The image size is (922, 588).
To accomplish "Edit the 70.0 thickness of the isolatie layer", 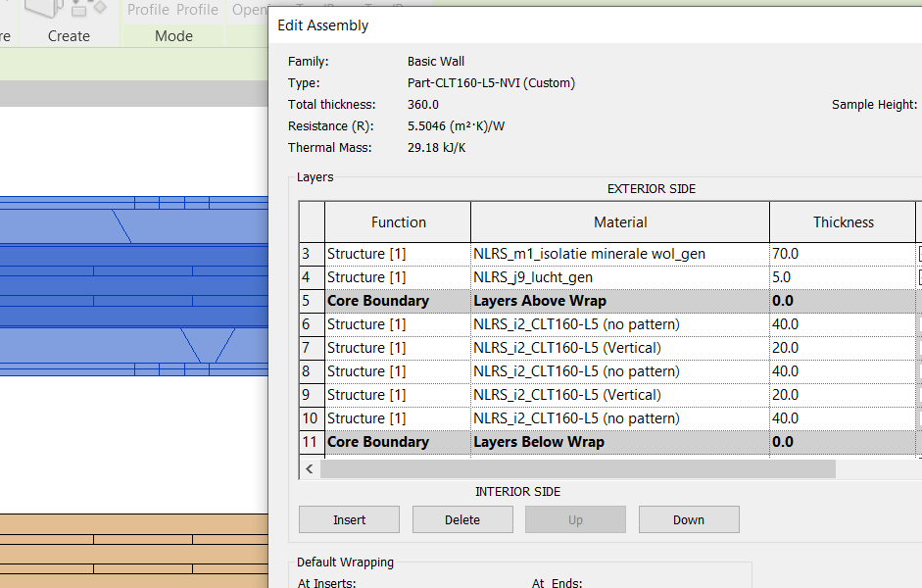I will coord(841,253).
